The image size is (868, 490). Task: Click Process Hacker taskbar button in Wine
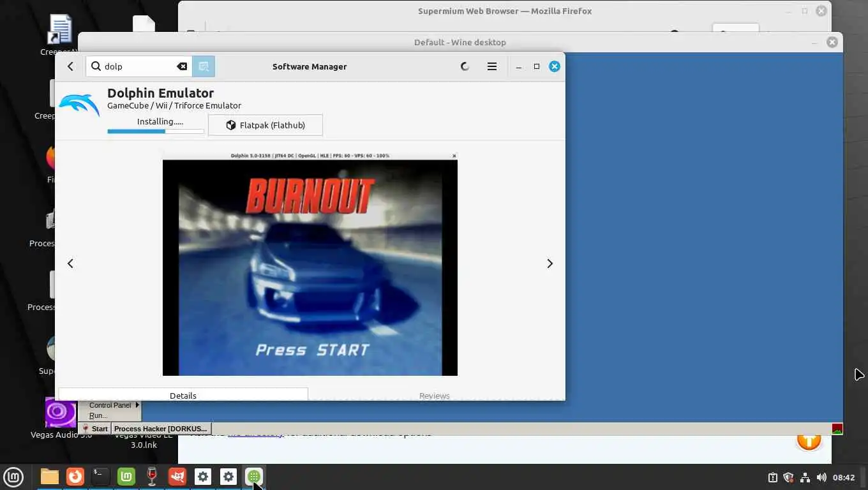[x=161, y=429]
